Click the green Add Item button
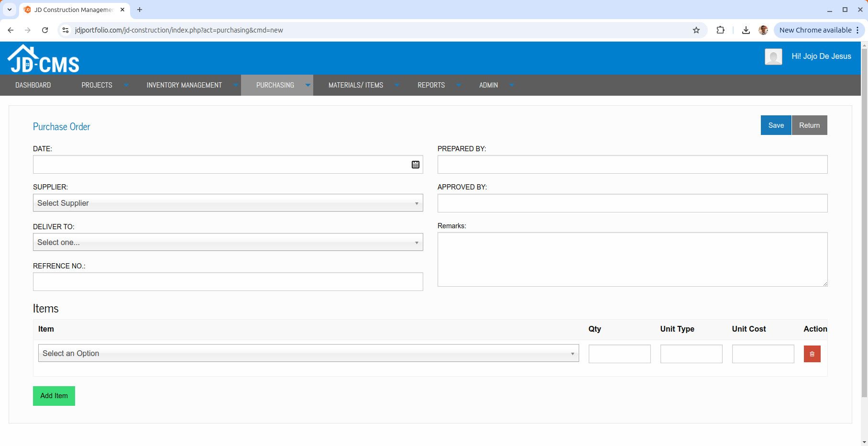 click(54, 396)
